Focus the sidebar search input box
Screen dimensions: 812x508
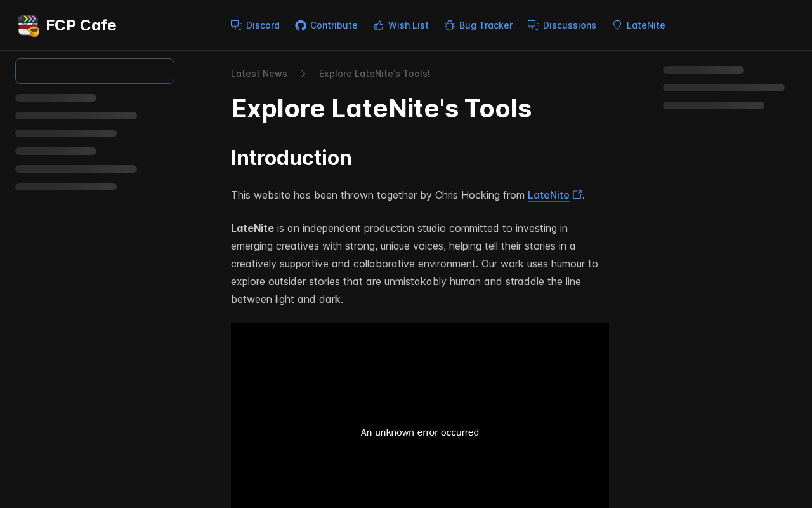(95, 71)
